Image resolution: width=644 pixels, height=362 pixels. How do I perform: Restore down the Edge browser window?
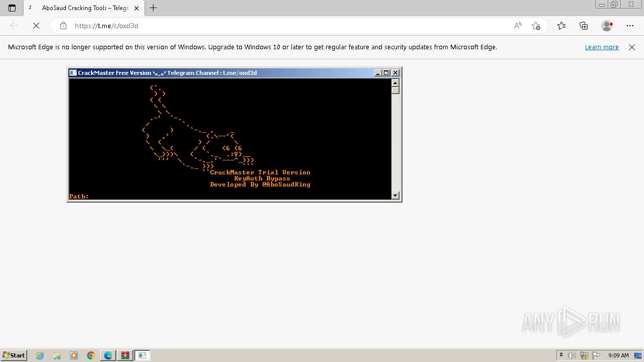614,5
